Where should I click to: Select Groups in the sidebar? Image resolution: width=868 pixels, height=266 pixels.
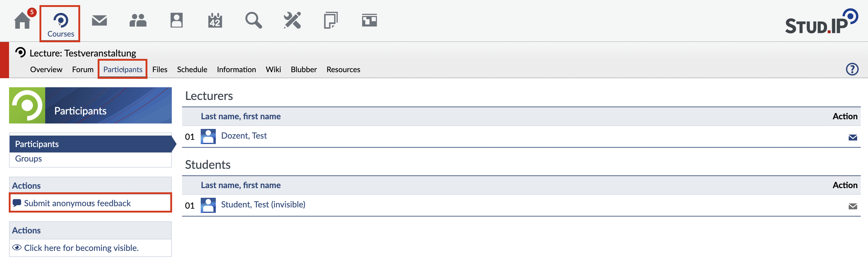click(x=29, y=159)
